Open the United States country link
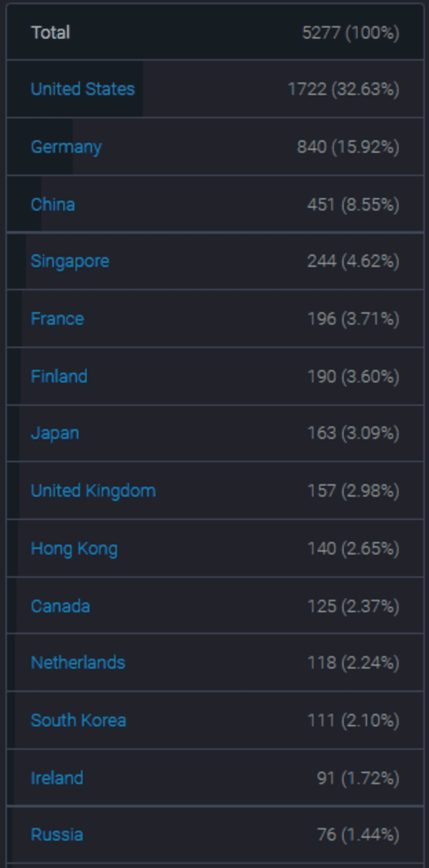Image resolution: width=429 pixels, height=868 pixels. coord(82,89)
